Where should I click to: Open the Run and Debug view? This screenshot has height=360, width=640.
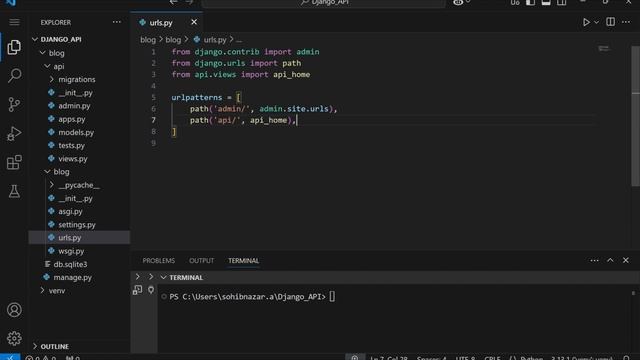[14, 133]
